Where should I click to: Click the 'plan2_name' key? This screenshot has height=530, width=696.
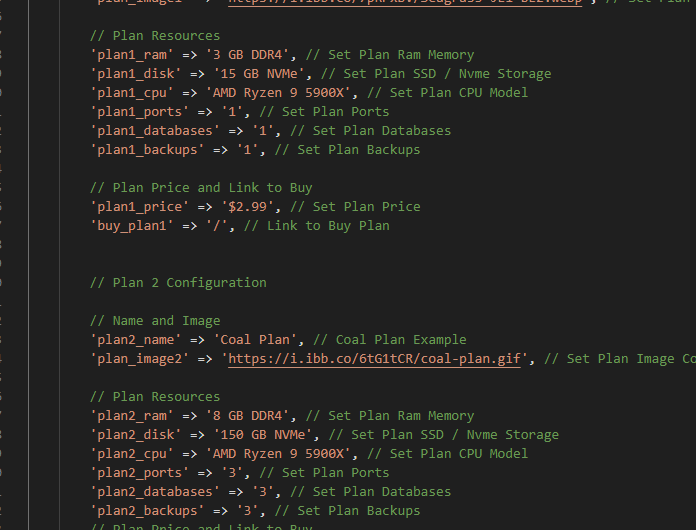coord(132,340)
